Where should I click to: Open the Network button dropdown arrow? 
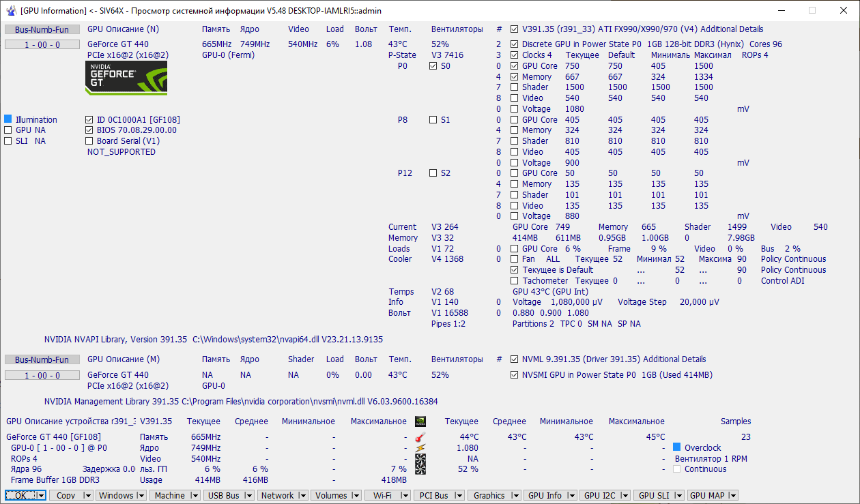pyautogui.click(x=304, y=496)
